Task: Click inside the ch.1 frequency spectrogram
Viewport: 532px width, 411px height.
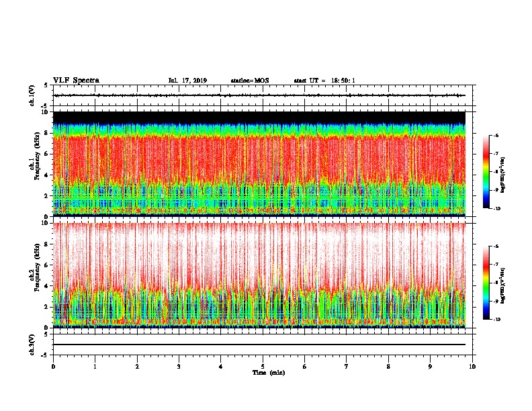Action: 259,164
